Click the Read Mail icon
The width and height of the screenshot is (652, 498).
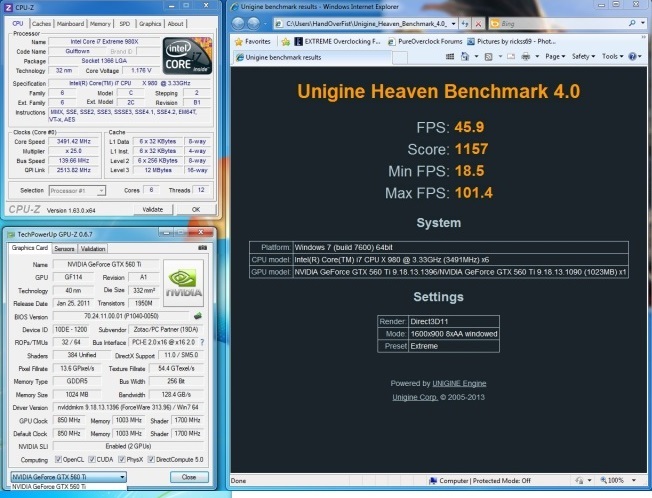(511, 57)
